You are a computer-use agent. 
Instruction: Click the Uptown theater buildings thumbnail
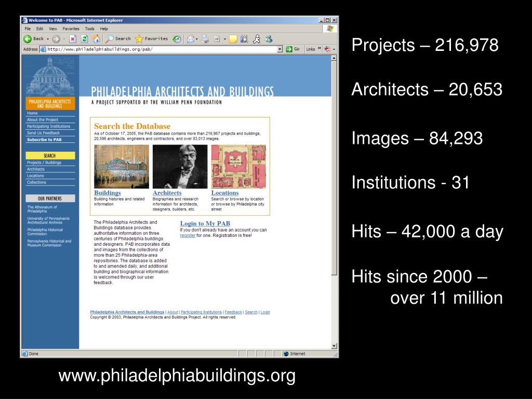click(x=122, y=167)
